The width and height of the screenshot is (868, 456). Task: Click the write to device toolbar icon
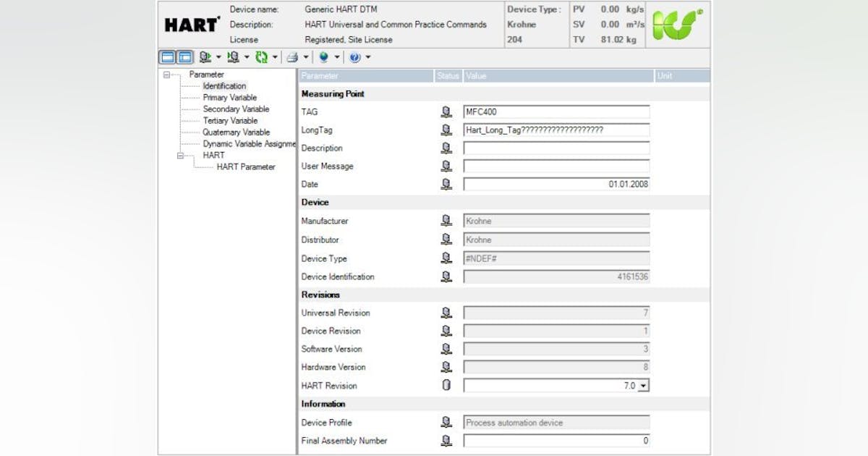point(234,57)
